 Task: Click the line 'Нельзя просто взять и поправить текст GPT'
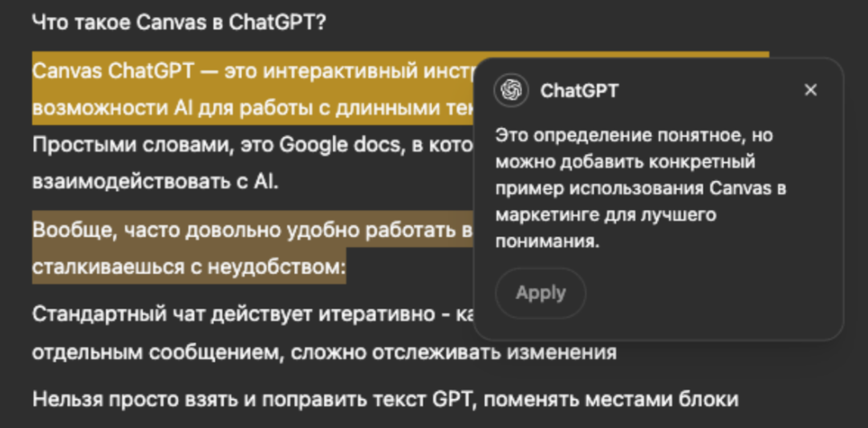(x=385, y=399)
